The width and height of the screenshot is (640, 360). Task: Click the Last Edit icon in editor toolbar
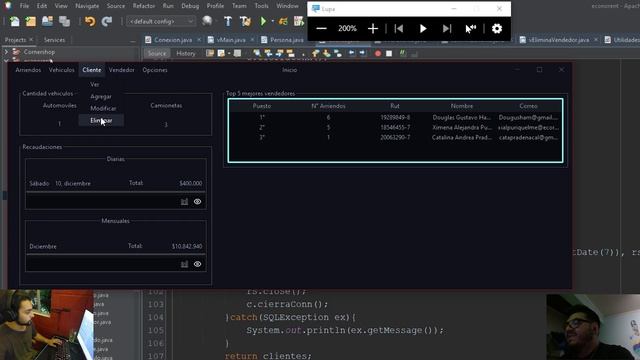tap(210, 53)
